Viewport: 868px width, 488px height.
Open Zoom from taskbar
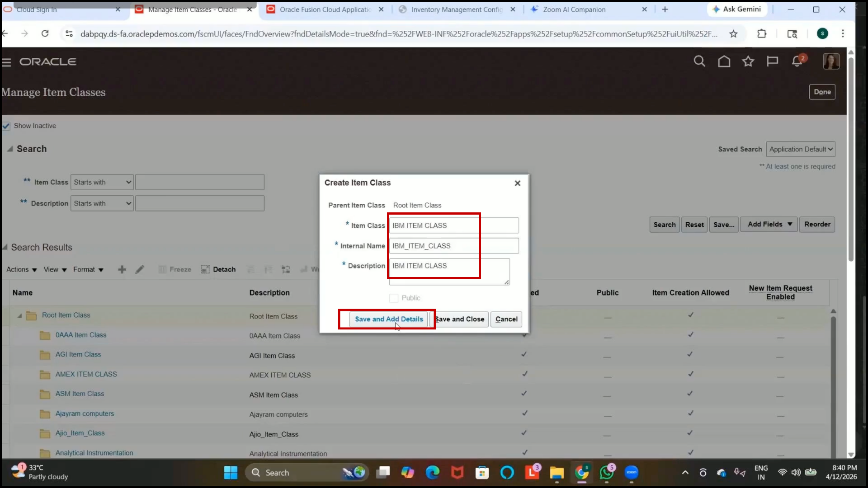(x=631, y=473)
